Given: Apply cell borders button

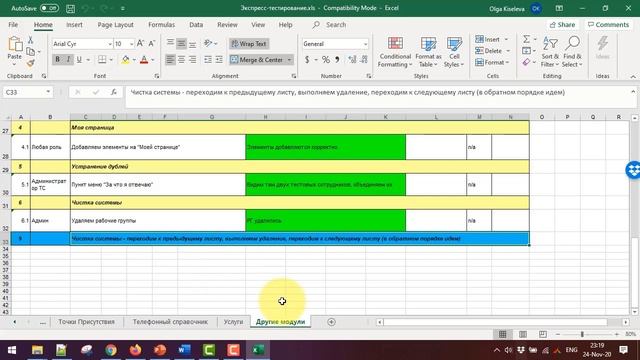Looking at the screenshot, I should coord(102,60).
